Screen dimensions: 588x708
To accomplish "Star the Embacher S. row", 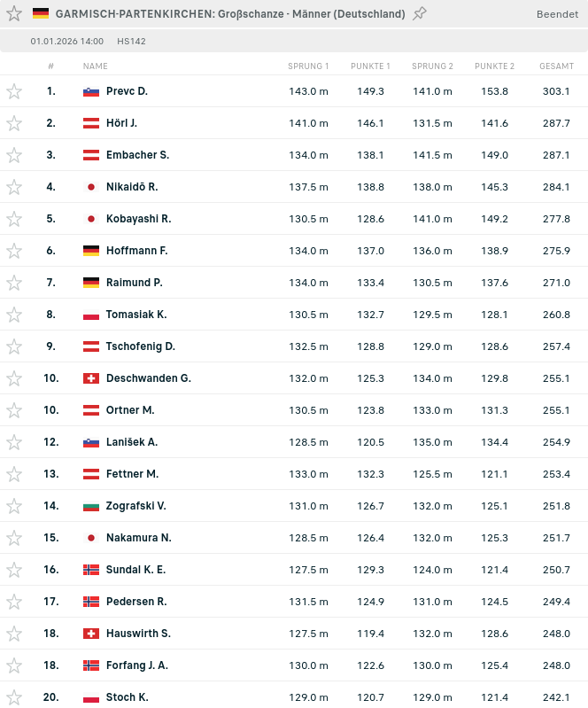I will [x=14, y=155].
